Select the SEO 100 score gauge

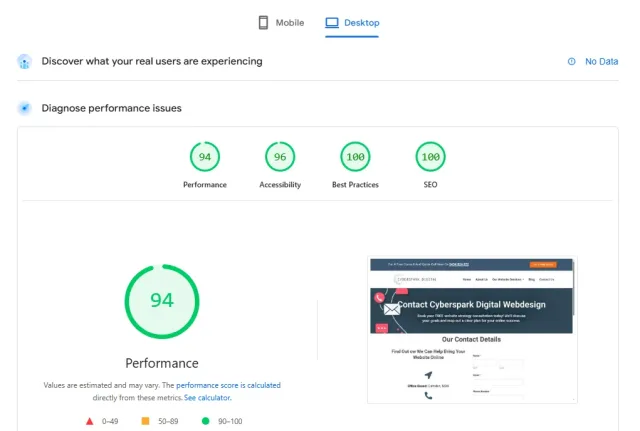pyautogui.click(x=430, y=157)
